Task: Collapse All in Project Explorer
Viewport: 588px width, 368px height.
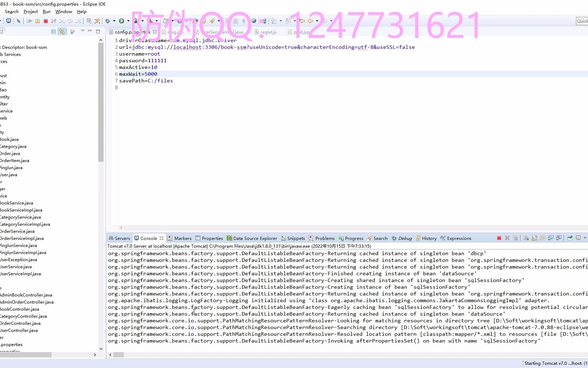Action: (x=54, y=32)
